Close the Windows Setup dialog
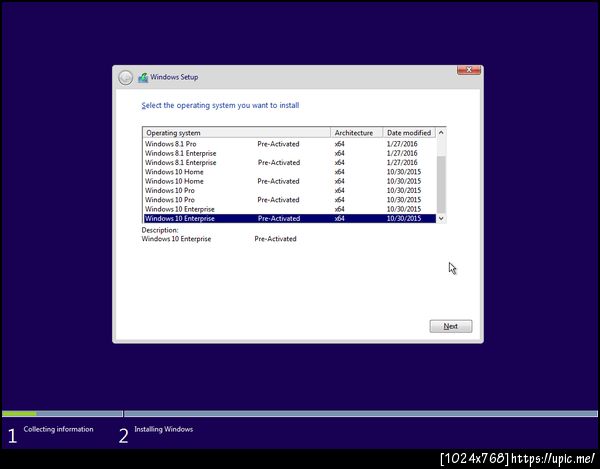Image resolution: width=600 pixels, height=469 pixels. [469, 70]
